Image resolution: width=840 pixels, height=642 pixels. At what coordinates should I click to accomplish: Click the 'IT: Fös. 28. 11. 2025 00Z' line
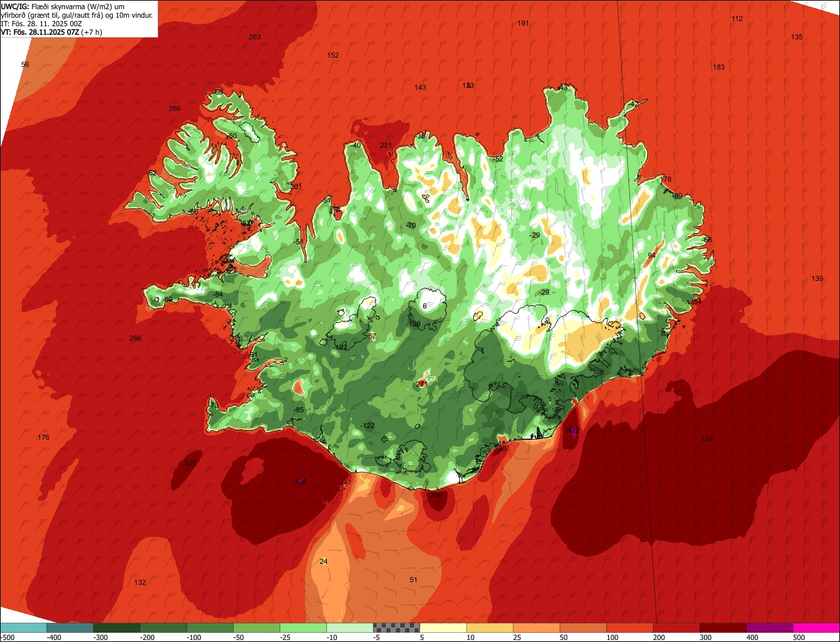(x=43, y=24)
